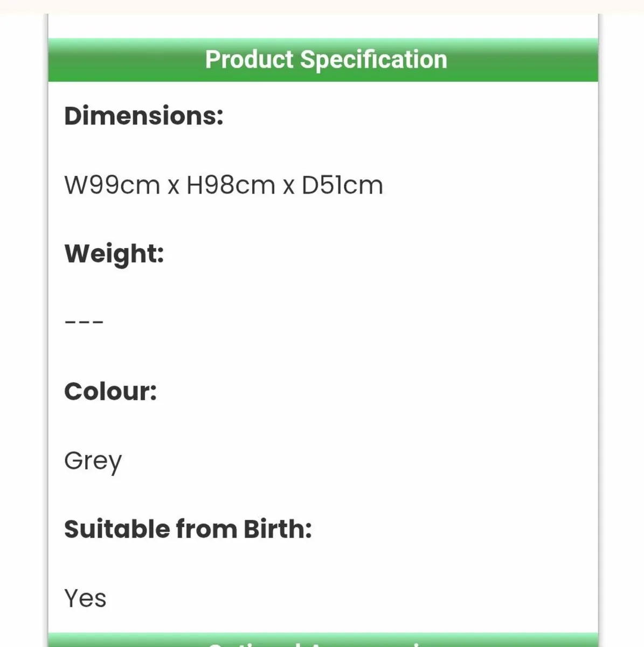
Task: Click the Dimensions: heading
Action: (143, 116)
